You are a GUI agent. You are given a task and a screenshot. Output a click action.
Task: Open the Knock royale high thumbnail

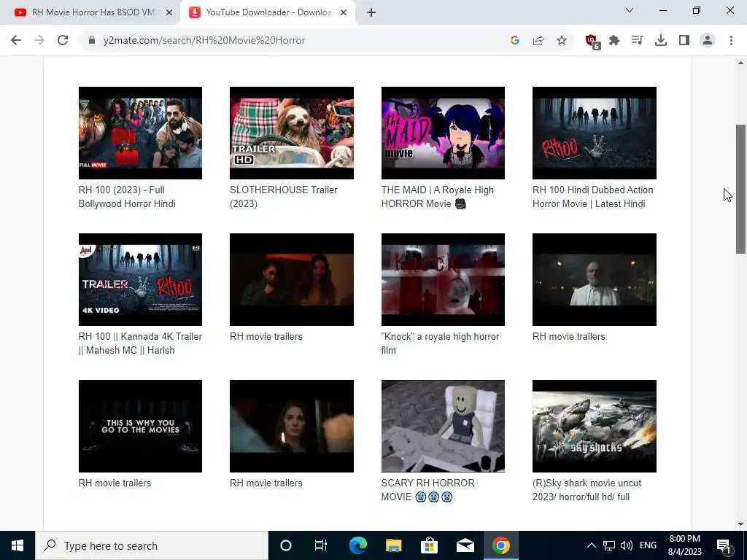443,279
